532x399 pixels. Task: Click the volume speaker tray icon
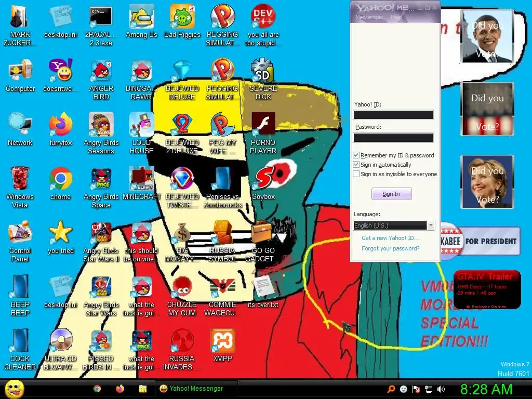pos(441,389)
